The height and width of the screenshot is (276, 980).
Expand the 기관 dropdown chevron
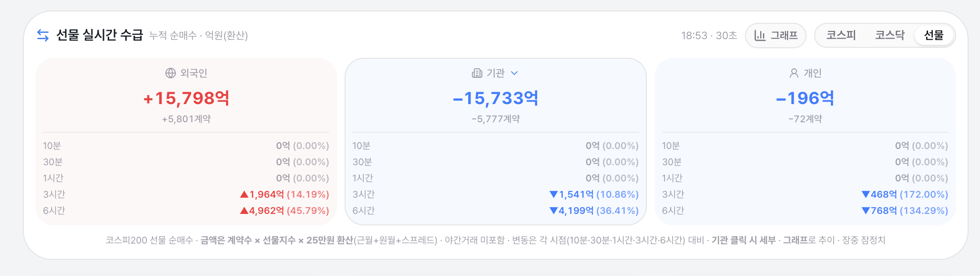click(514, 73)
